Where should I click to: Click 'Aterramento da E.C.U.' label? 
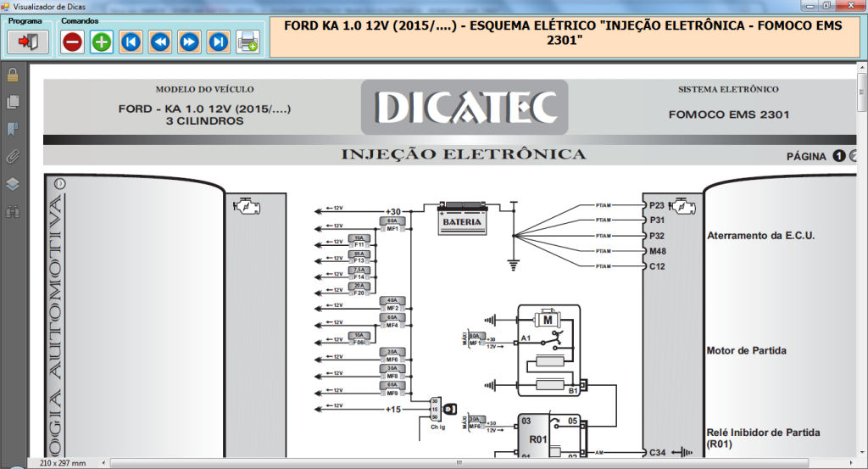[x=760, y=235]
